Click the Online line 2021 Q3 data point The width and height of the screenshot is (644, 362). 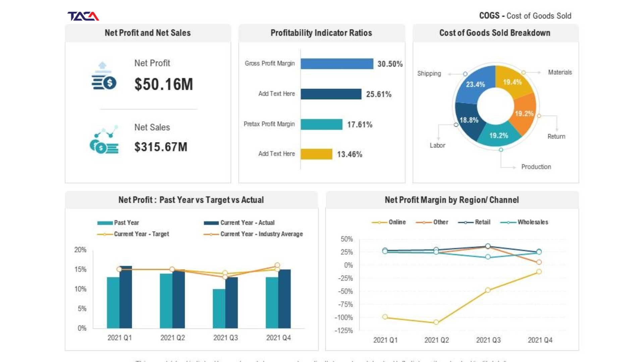click(x=488, y=290)
